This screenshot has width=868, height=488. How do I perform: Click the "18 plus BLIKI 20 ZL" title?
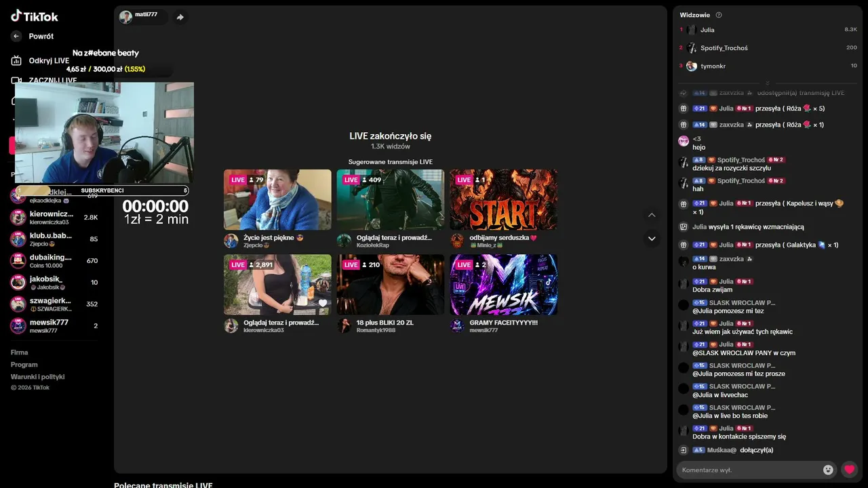tap(385, 323)
